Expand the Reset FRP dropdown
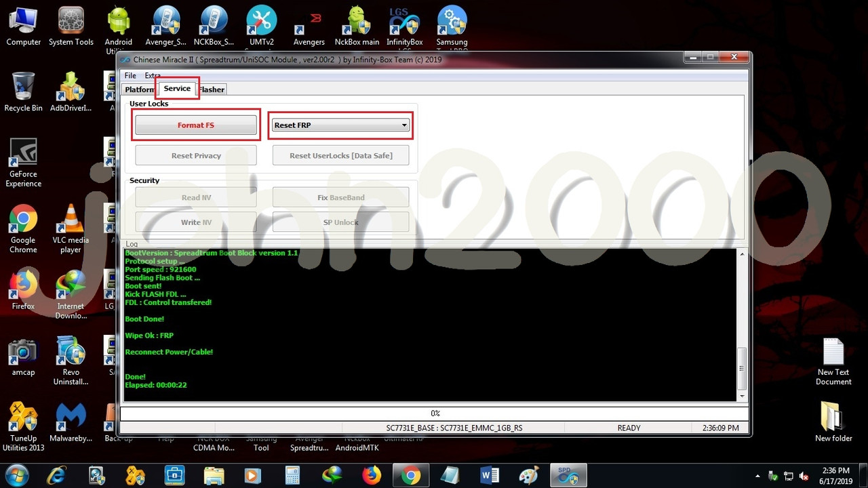 coord(404,125)
